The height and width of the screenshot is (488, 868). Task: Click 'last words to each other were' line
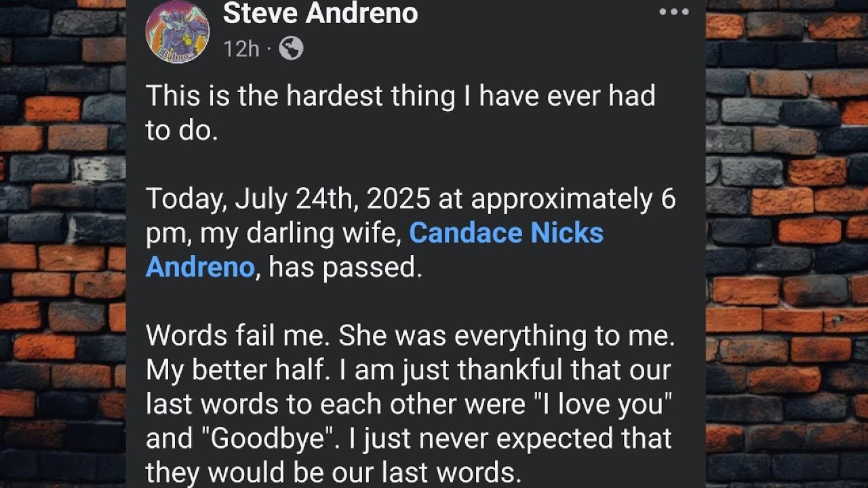click(x=334, y=405)
